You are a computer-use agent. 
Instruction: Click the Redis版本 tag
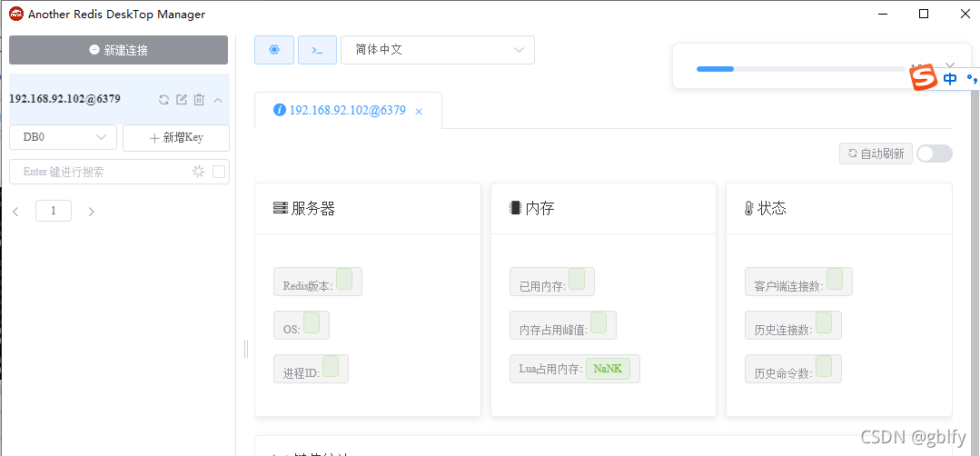click(318, 282)
